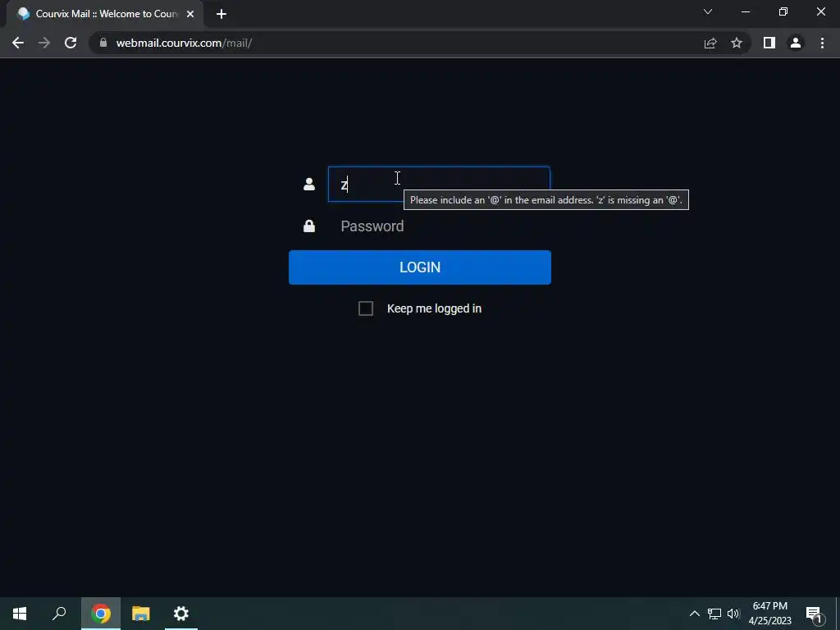Close the Courvix Mail tab

(190, 14)
